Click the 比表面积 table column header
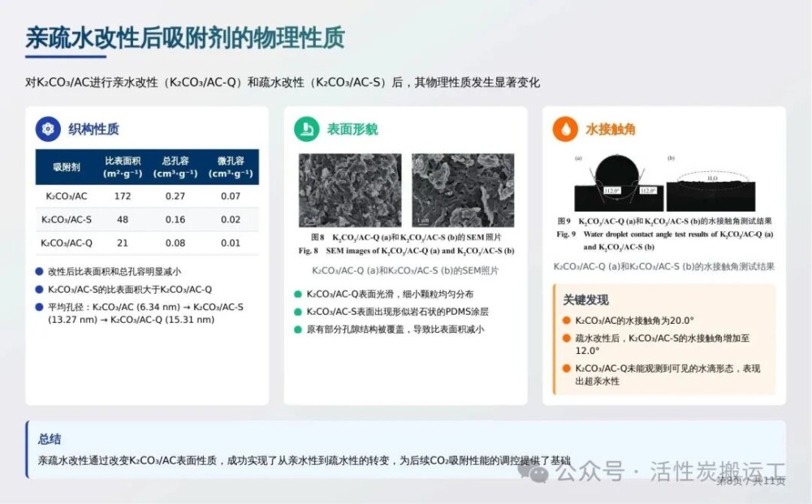Viewport: 812px width, 504px height. (123, 167)
